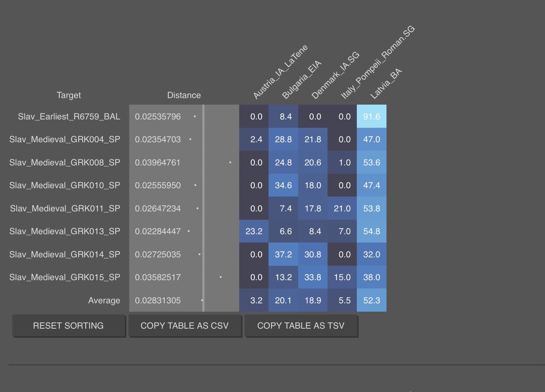Copy the table as CSV
Viewport: 545px width, 392px height.
click(185, 326)
